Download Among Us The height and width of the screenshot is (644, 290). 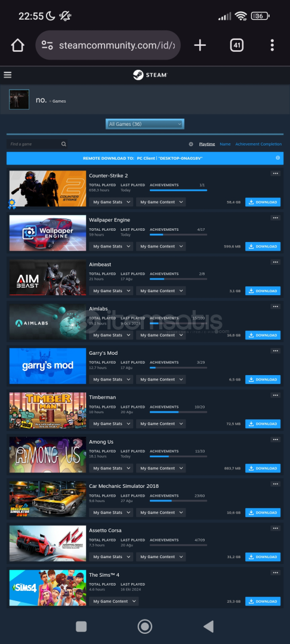click(263, 468)
